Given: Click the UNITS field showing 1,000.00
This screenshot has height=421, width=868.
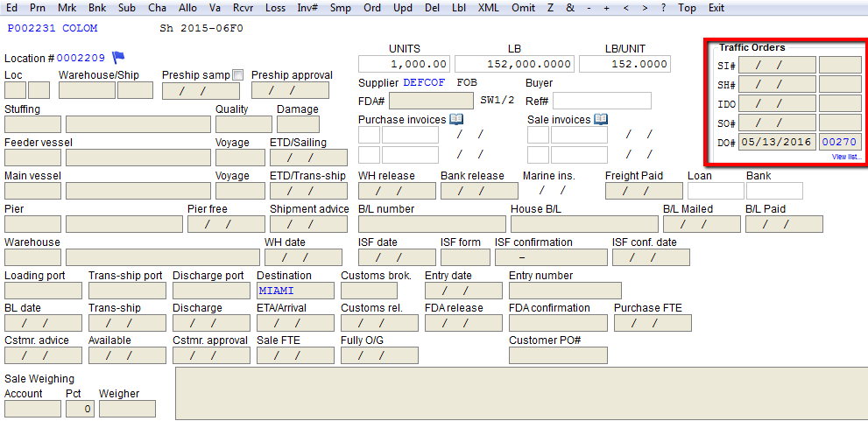Looking at the screenshot, I should click(404, 64).
